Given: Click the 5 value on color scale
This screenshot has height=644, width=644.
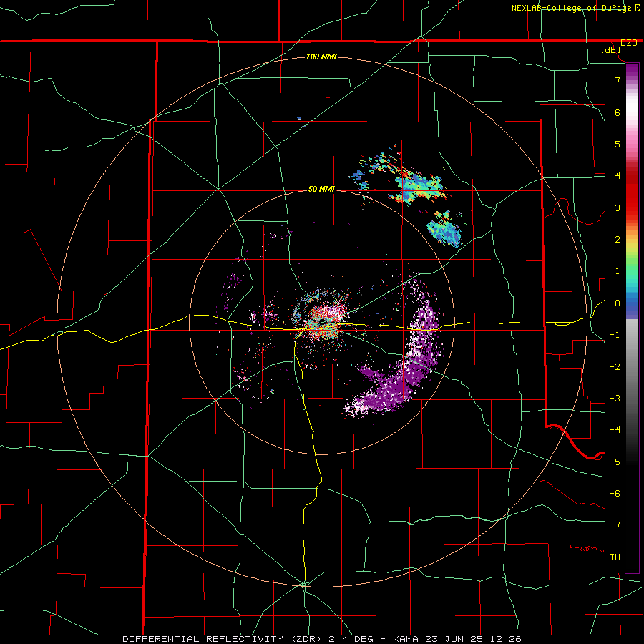Looking at the screenshot, I should click(x=618, y=144).
